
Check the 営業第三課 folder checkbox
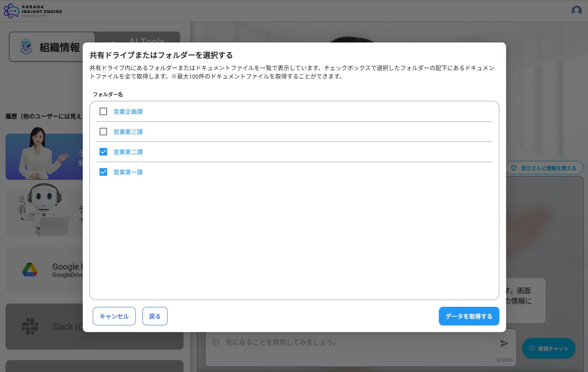tap(103, 132)
